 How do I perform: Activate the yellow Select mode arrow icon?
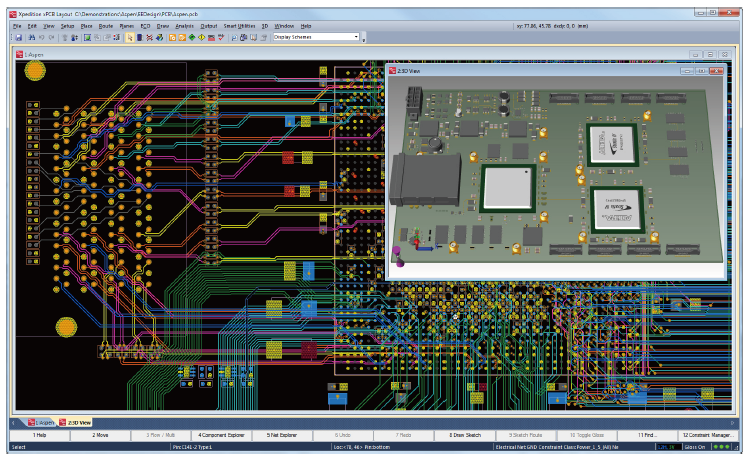pyautogui.click(x=130, y=37)
